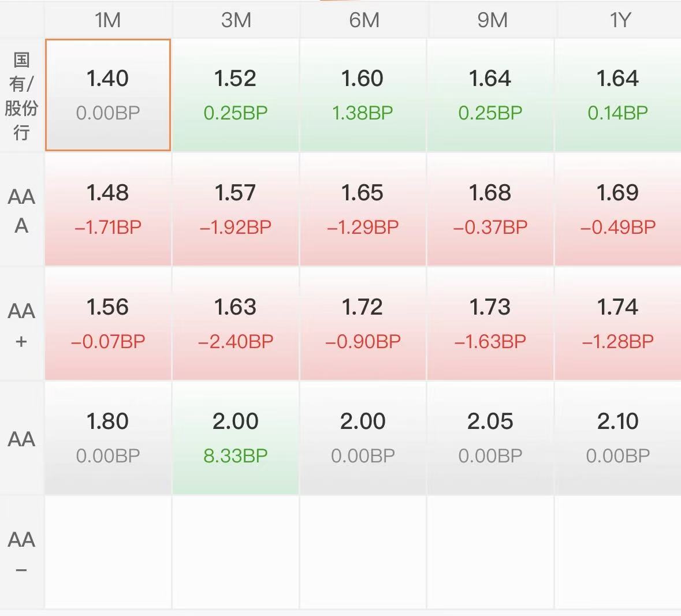This screenshot has height=616, width=681.
Task: Open the 国有/股份行 1Y rate 1.64 with 0.14BP
Action: (618, 95)
